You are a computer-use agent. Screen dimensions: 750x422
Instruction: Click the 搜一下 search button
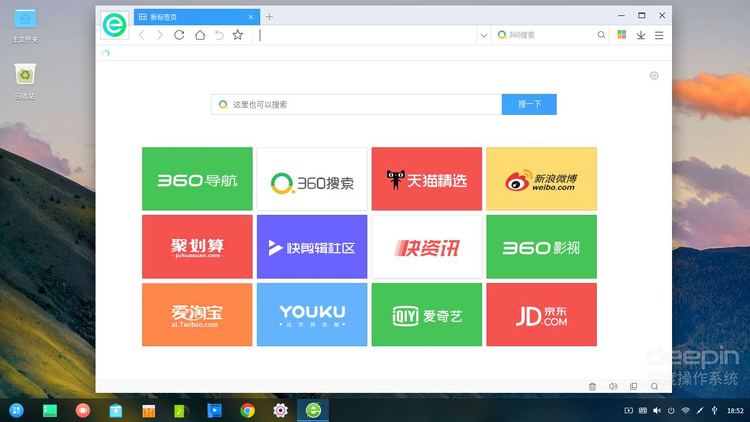pyautogui.click(x=529, y=104)
